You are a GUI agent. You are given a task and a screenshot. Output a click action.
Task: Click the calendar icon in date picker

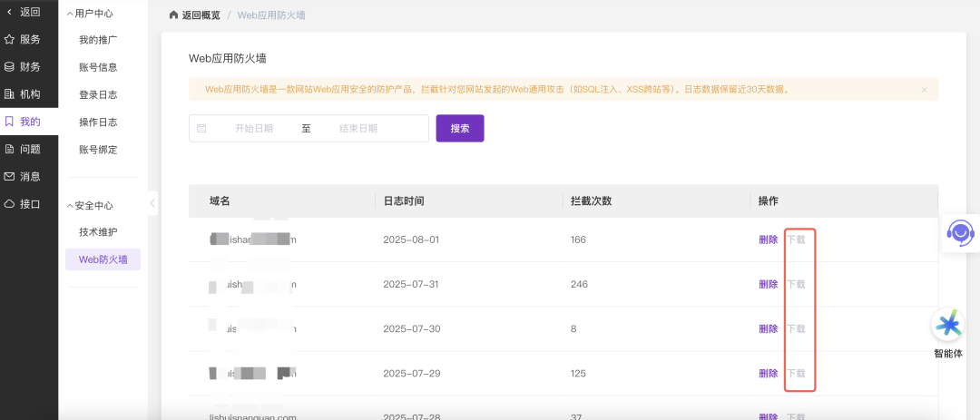[201, 129]
